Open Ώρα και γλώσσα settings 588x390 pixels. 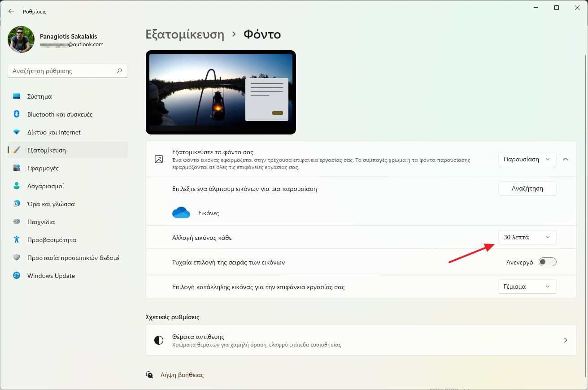click(x=51, y=204)
